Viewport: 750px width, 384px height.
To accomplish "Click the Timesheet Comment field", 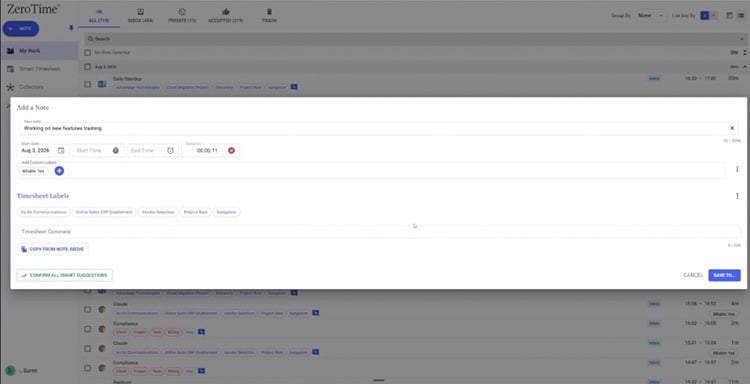I will tap(378, 232).
